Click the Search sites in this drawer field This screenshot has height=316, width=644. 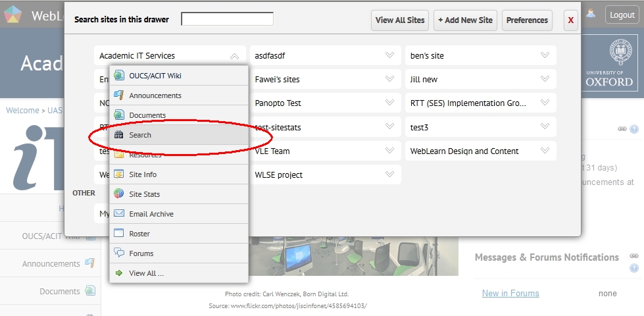pos(227,19)
